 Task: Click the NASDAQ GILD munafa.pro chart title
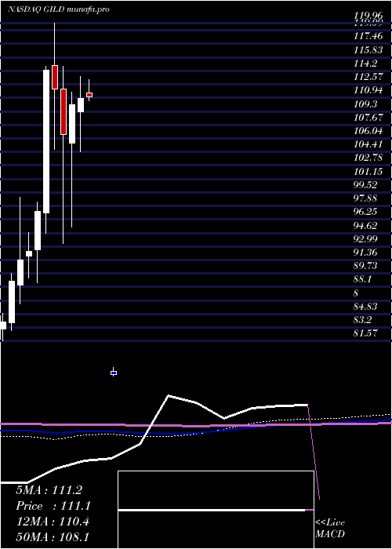(x=59, y=9)
